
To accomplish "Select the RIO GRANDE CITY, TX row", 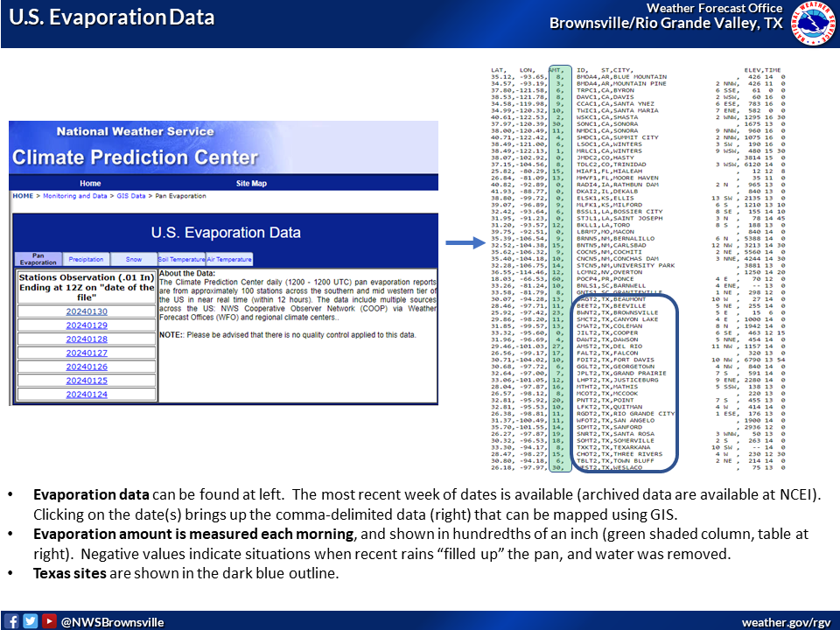I will [638, 414].
